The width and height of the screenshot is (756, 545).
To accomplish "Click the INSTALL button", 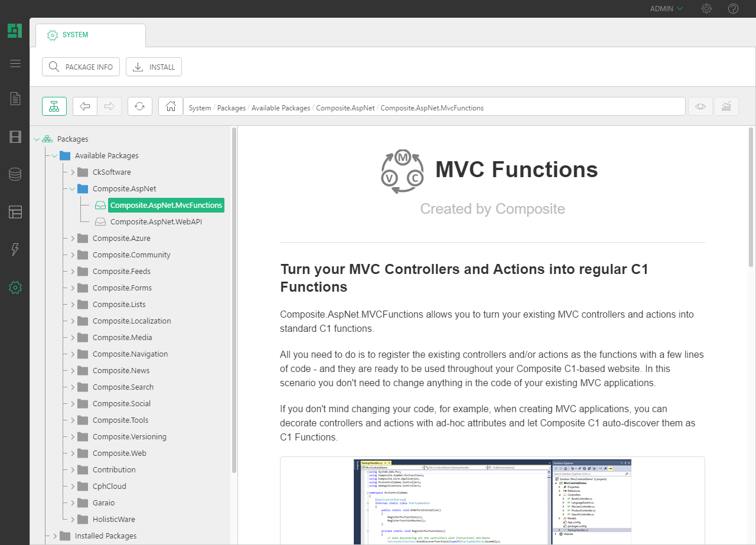I will pyautogui.click(x=154, y=67).
